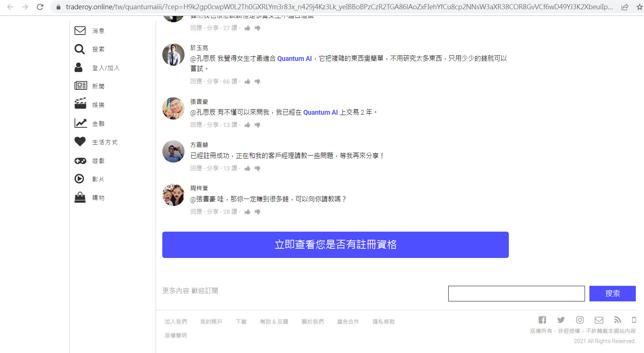The height and width of the screenshot is (353, 644).
Task: Click the envelope 消息 icon in sidebar
Action: click(80, 30)
